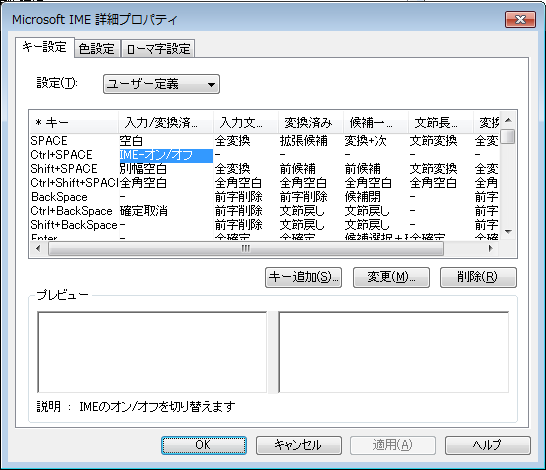Click the 変更(M)... button

click(391, 277)
